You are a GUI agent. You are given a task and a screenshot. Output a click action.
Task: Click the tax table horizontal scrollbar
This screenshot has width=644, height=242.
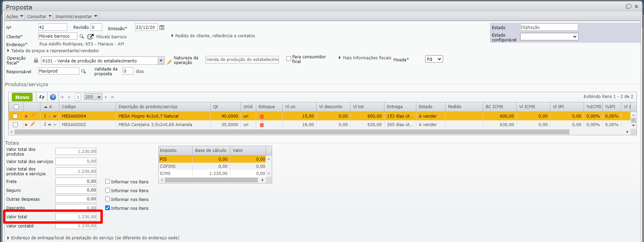pos(211,180)
